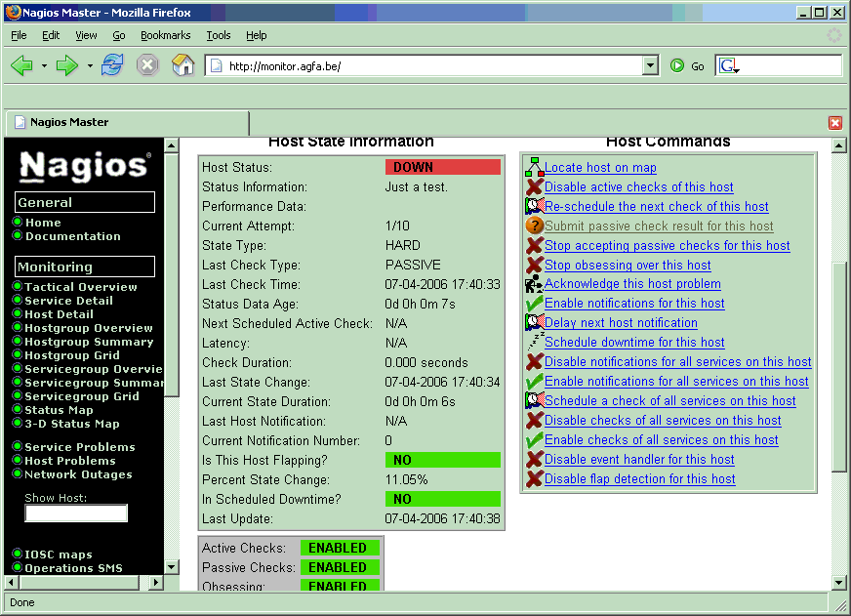Viewport: 851px width, 616px height.
Task: Click the green Go button icon
Action: (676, 66)
